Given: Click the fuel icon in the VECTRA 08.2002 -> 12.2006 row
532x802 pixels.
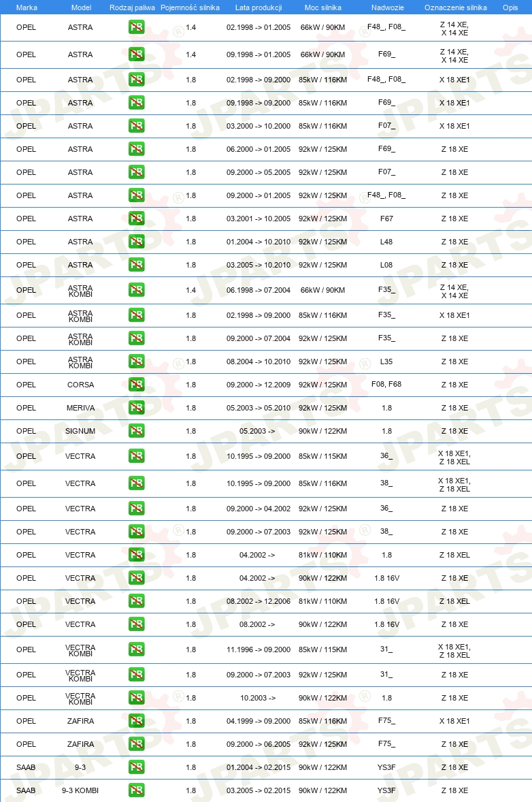Looking at the screenshot, I should 137,601.
